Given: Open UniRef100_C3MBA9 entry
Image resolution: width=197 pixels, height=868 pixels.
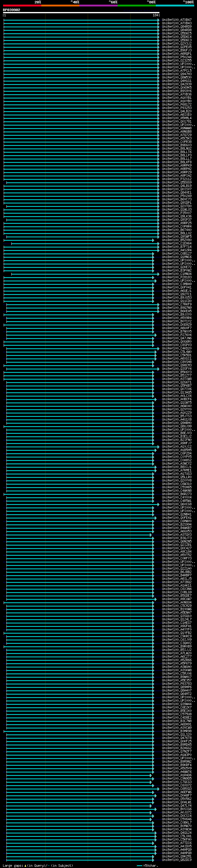Looking at the screenshot, I should pyautogui.click(x=176, y=284).
